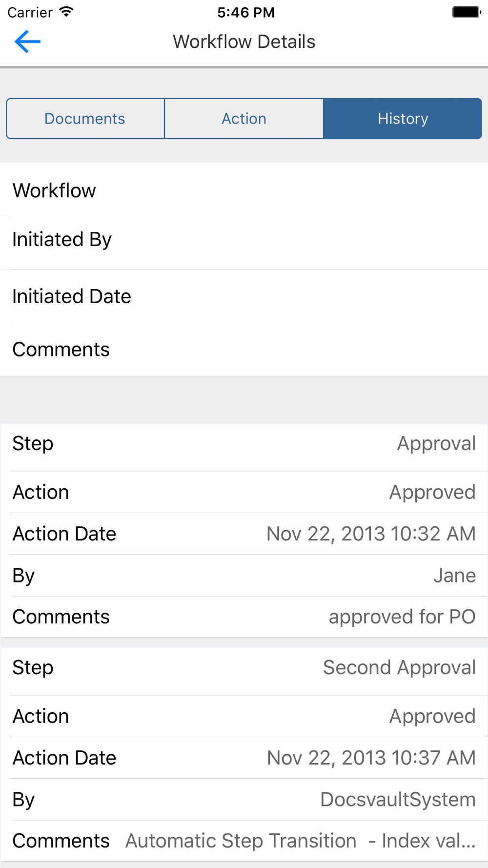Select the Initiated Date row

pyautogui.click(x=244, y=296)
